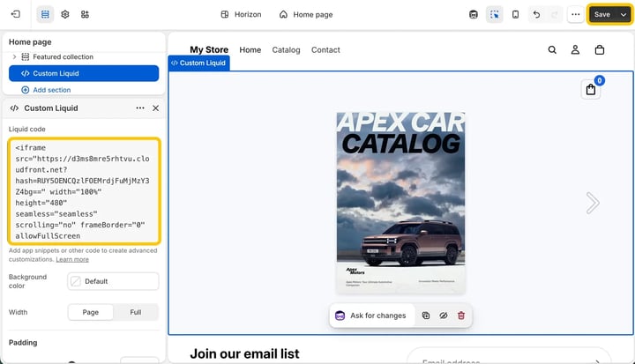Delete the section with trash icon

point(461,316)
